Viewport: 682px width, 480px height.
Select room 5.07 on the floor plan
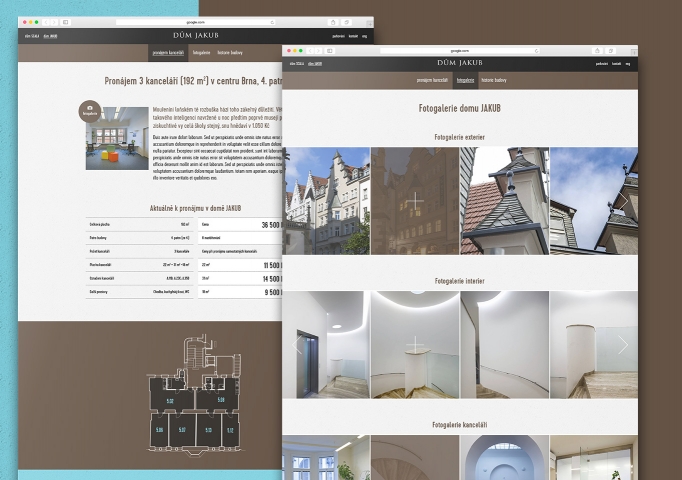click(182, 430)
